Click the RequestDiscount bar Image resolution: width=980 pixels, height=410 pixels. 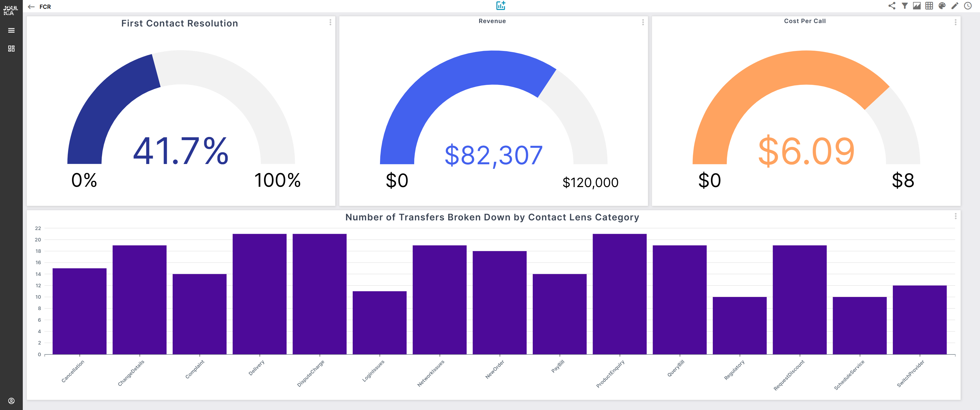pos(800,300)
